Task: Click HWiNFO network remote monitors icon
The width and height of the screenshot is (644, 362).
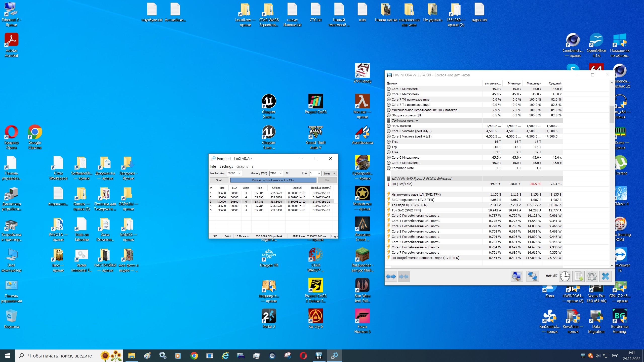Action: click(x=532, y=277)
